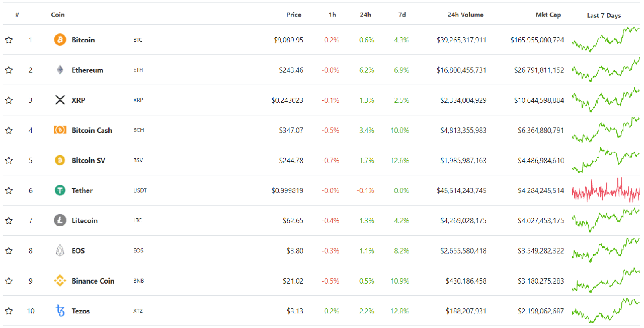644x328 pixels.
Task: Click Ethereum's price $243.46
Action: coord(291,70)
